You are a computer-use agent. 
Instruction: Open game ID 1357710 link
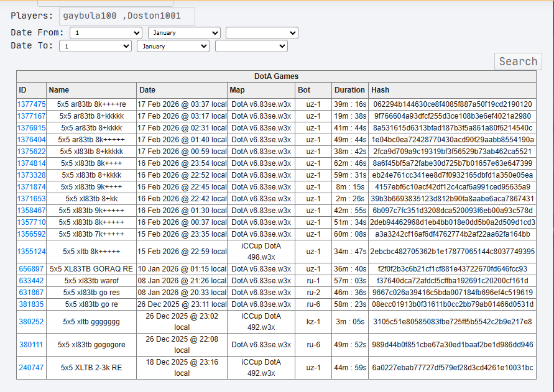click(x=32, y=222)
